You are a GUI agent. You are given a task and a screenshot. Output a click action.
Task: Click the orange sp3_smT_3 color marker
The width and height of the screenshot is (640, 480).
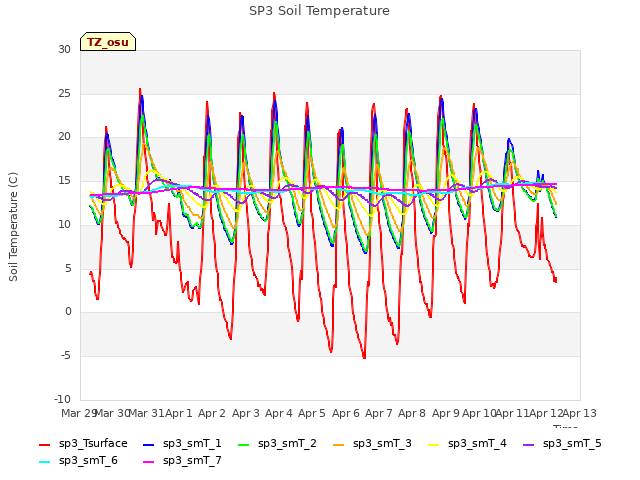pyautogui.click(x=339, y=445)
